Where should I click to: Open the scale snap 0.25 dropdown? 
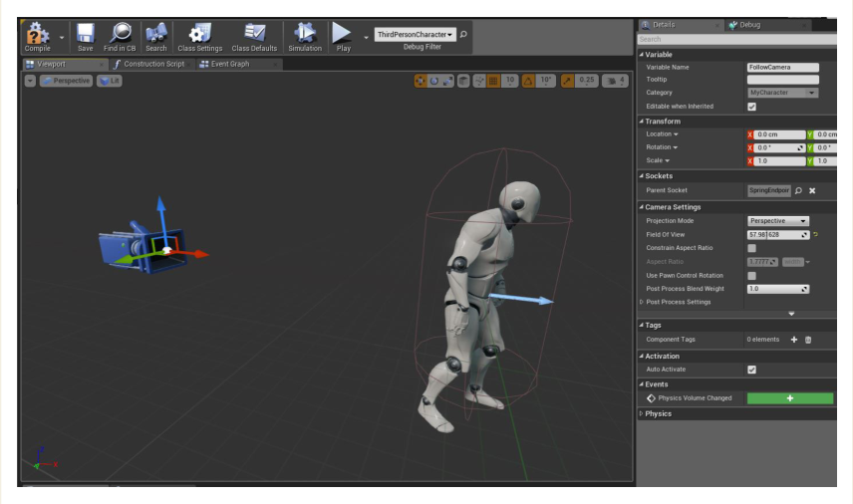[586, 81]
